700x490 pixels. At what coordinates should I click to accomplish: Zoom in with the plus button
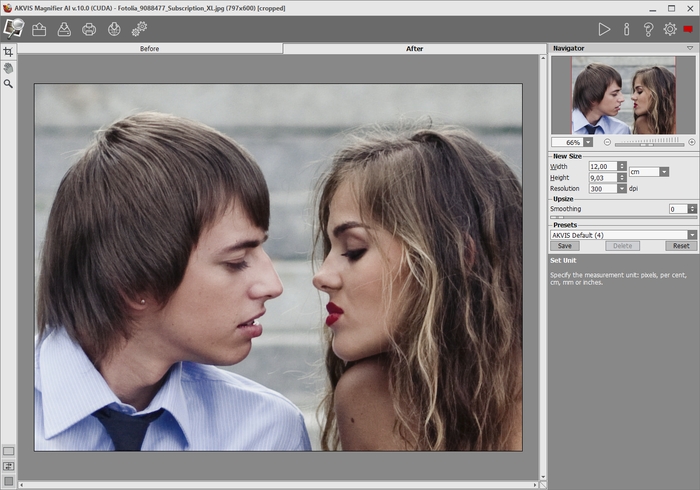point(692,142)
